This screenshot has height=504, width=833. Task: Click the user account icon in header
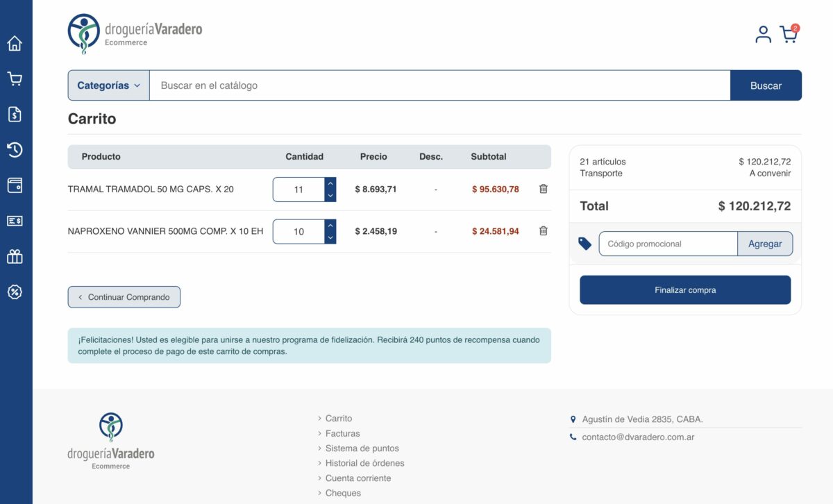tap(763, 35)
